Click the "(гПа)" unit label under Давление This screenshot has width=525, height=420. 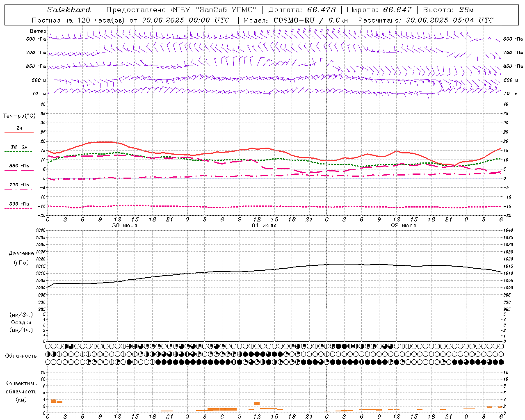pyautogui.click(x=21, y=262)
